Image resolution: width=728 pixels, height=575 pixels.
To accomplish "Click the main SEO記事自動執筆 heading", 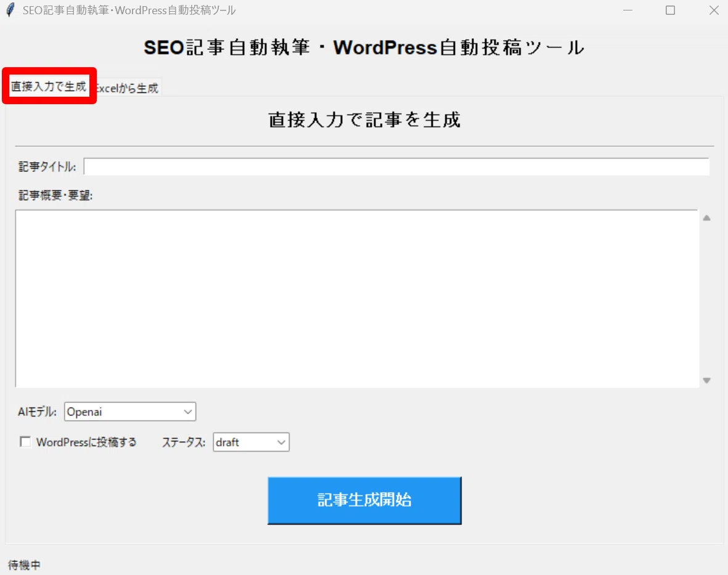I will (364, 47).
